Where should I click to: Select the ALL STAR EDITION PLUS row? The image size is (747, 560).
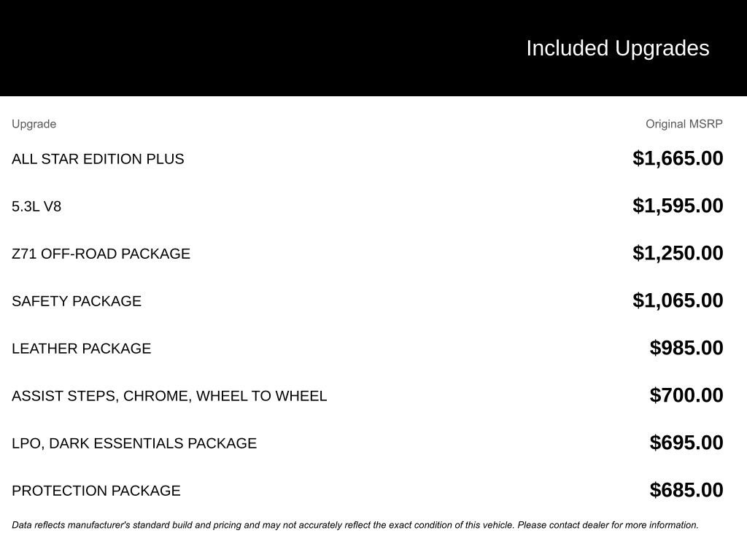[x=98, y=159]
